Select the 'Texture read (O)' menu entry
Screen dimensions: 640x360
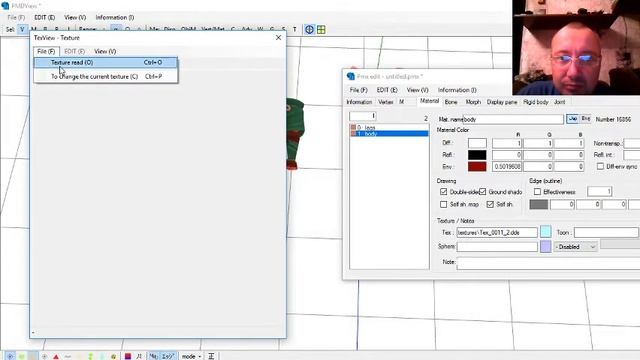(x=106, y=62)
